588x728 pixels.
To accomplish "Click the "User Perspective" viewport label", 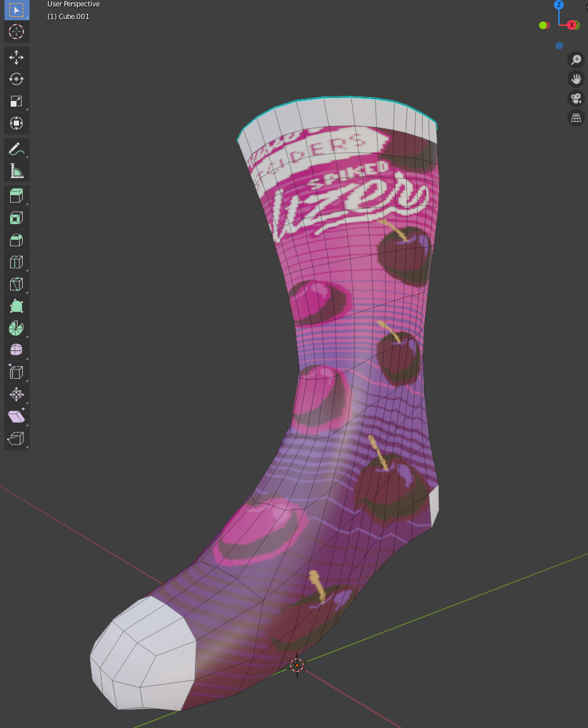I will point(74,4).
